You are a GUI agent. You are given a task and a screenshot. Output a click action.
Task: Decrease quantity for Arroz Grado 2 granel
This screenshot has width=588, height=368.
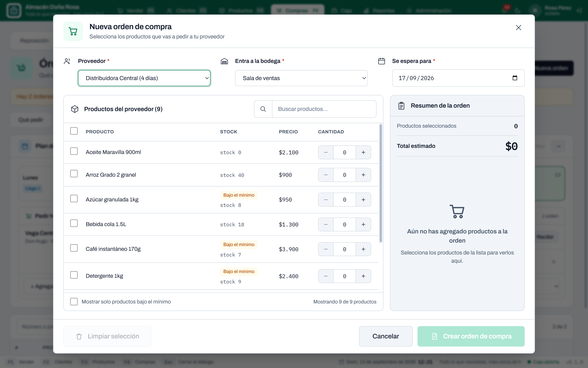click(x=326, y=175)
